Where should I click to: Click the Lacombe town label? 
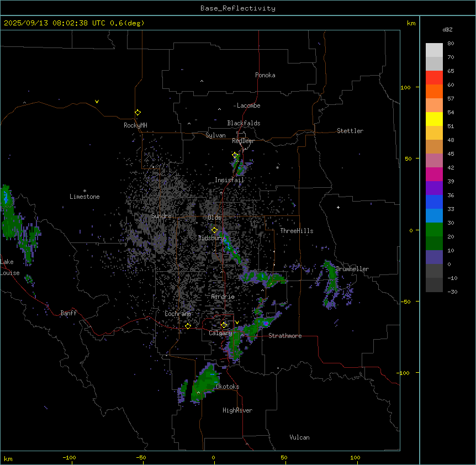tap(248, 105)
